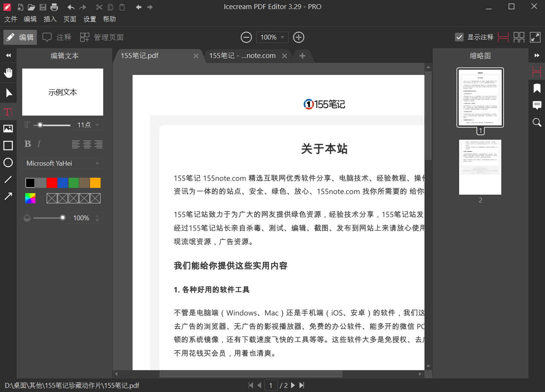Select the Hand pan tool
Viewport: 545px width, 392px height.
tap(8, 73)
